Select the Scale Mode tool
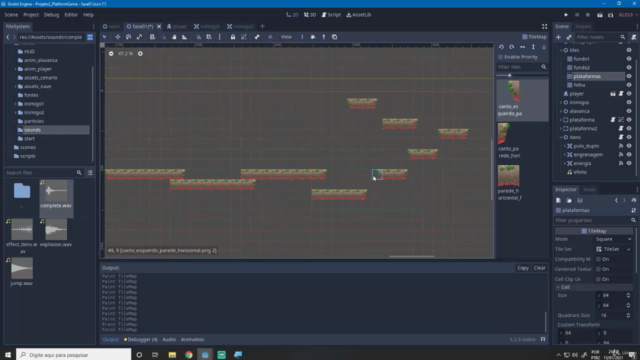The width and height of the screenshot is (640, 360). (139, 37)
